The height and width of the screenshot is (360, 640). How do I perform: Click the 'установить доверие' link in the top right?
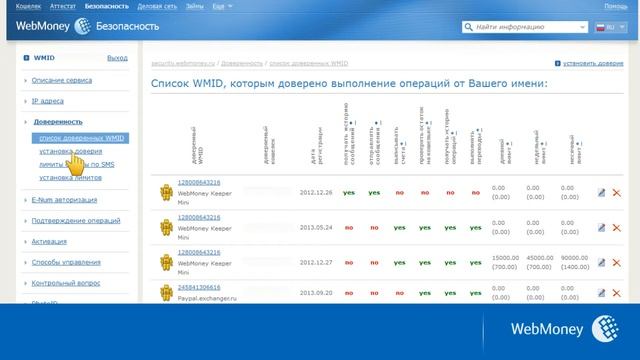click(593, 63)
